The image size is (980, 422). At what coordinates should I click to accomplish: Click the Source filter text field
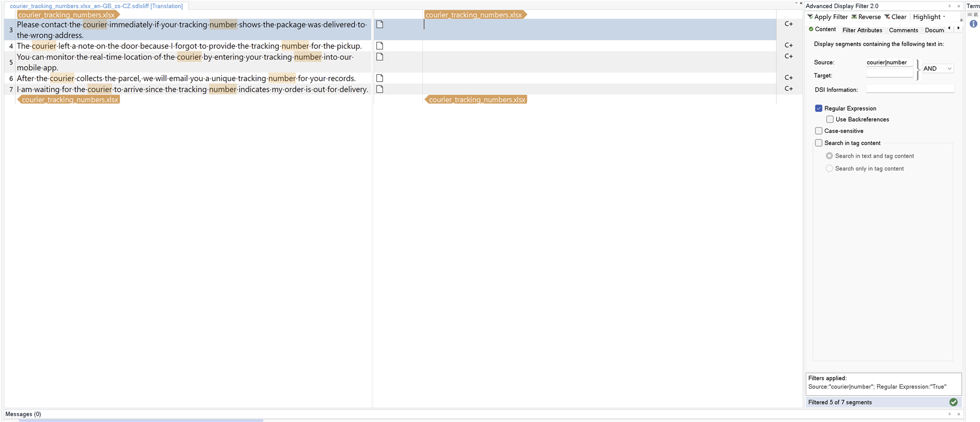click(x=890, y=62)
